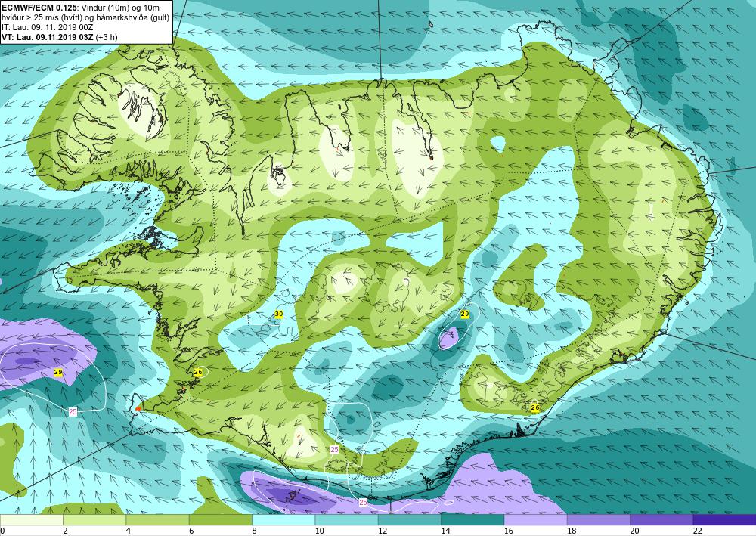The height and width of the screenshot is (536, 756).
Task: Click the legend scale number 0
Action: 2,531
